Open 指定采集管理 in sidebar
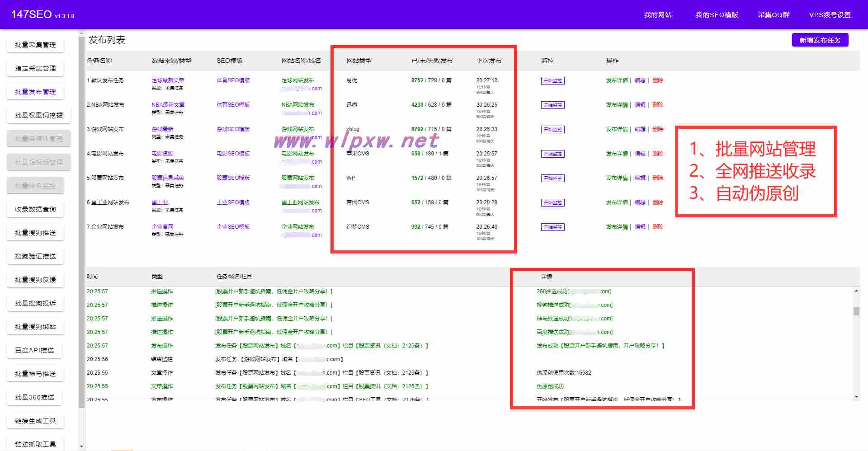 tap(35, 68)
